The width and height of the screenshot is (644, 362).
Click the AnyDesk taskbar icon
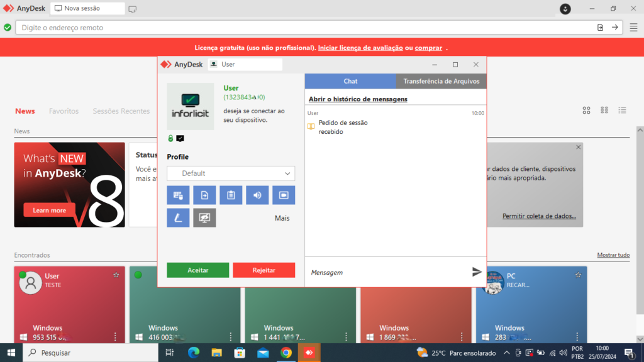point(309,353)
